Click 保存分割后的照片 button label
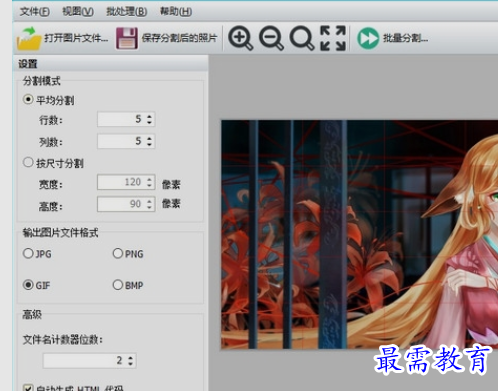This screenshot has width=498, height=391. pos(179,38)
